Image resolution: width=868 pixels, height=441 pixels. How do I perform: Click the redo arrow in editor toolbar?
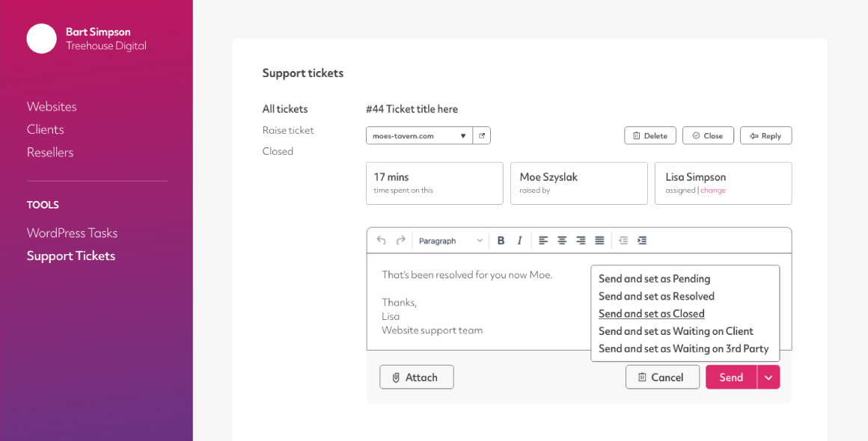pos(401,241)
